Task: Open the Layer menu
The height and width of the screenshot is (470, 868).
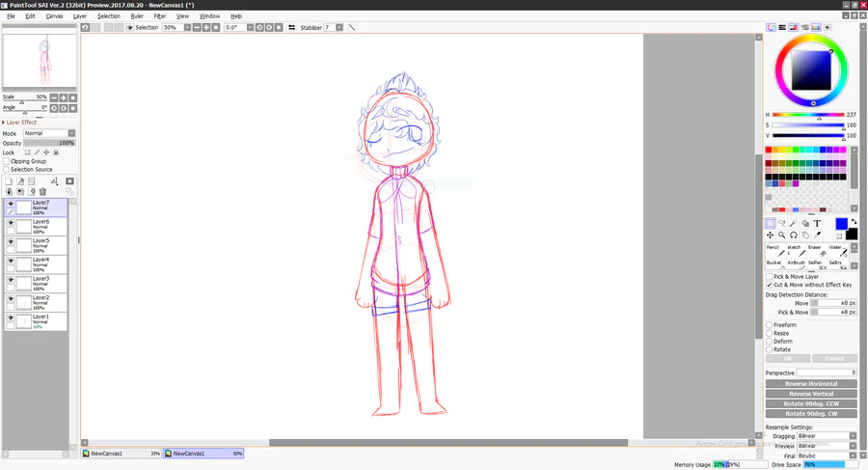Action: point(80,16)
